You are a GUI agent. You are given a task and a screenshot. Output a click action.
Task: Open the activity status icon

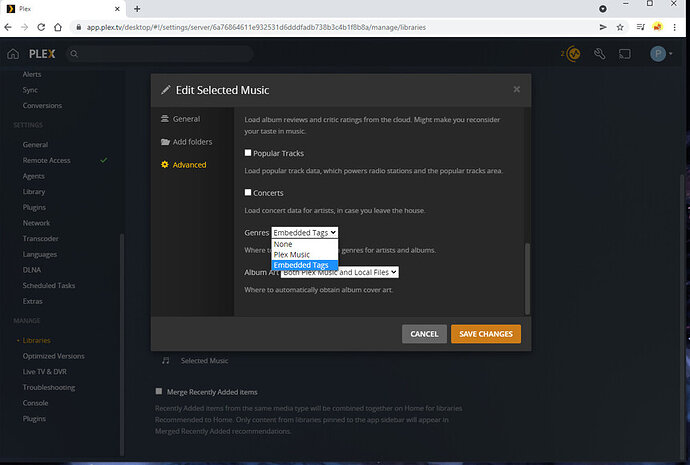tap(573, 54)
